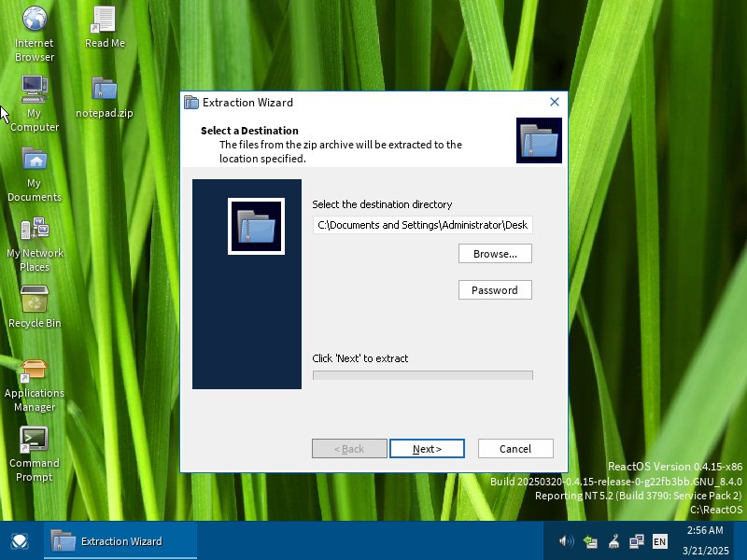Adjust sound via the speaker tray icon
The width and height of the screenshot is (747, 560).
[567, 541]
